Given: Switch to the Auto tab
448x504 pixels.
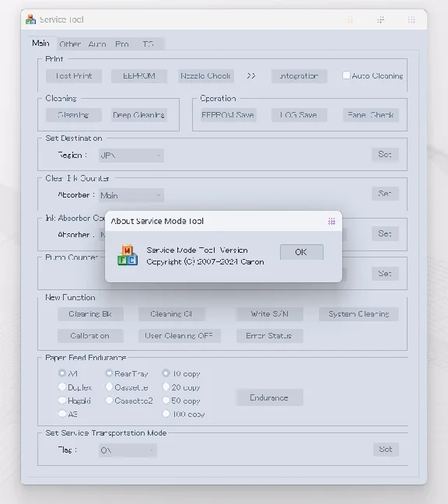Looking at the screenshot, I should point(97,44).
